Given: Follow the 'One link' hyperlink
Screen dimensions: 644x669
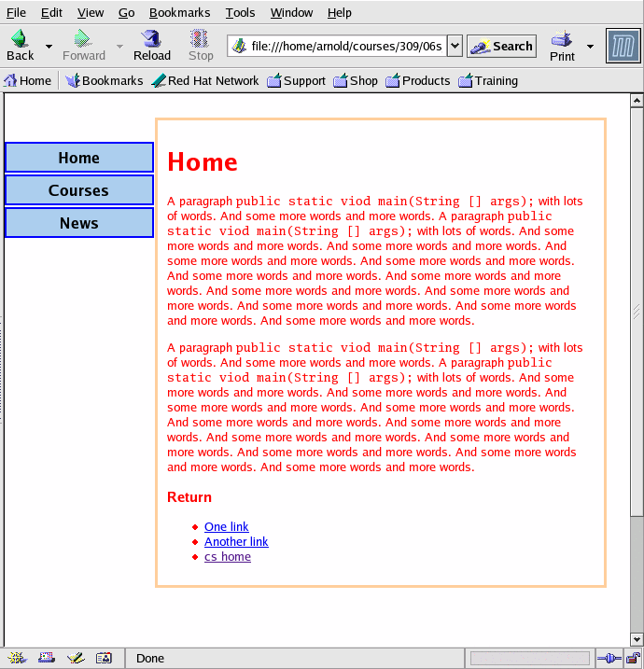Looking at the screenshot, I should click(x=226, y=526).
